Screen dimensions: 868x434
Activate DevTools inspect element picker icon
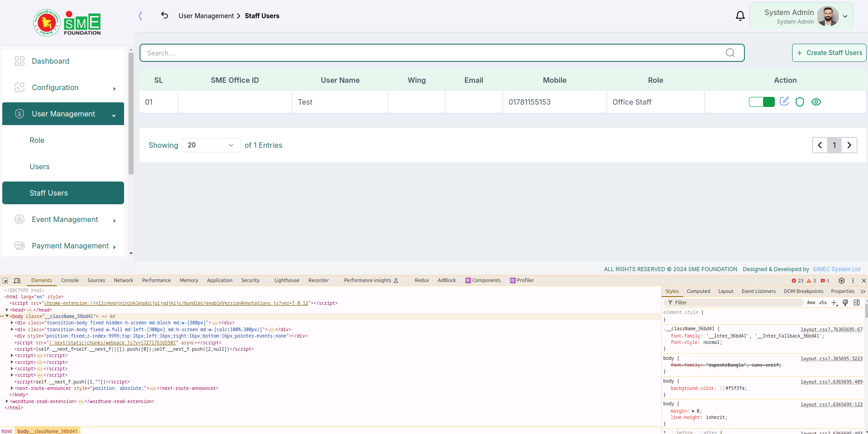point(5,281)
